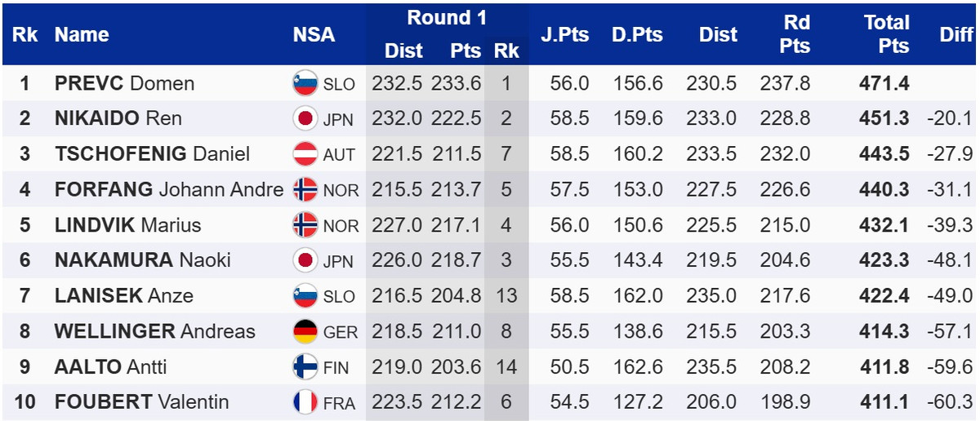The height and width of the screenshot is (421, 980).
Task: Sort by Total Pts column header
Action: (x=886, y=34)
